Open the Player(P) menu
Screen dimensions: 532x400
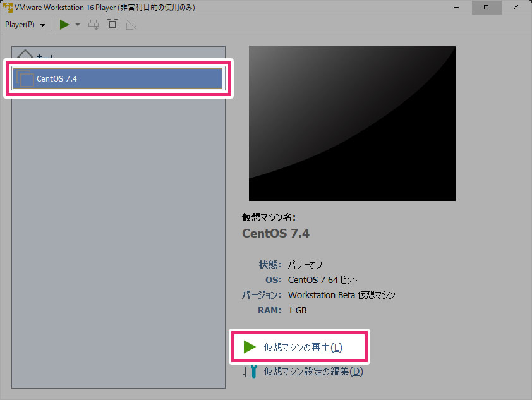pos(20,25)
